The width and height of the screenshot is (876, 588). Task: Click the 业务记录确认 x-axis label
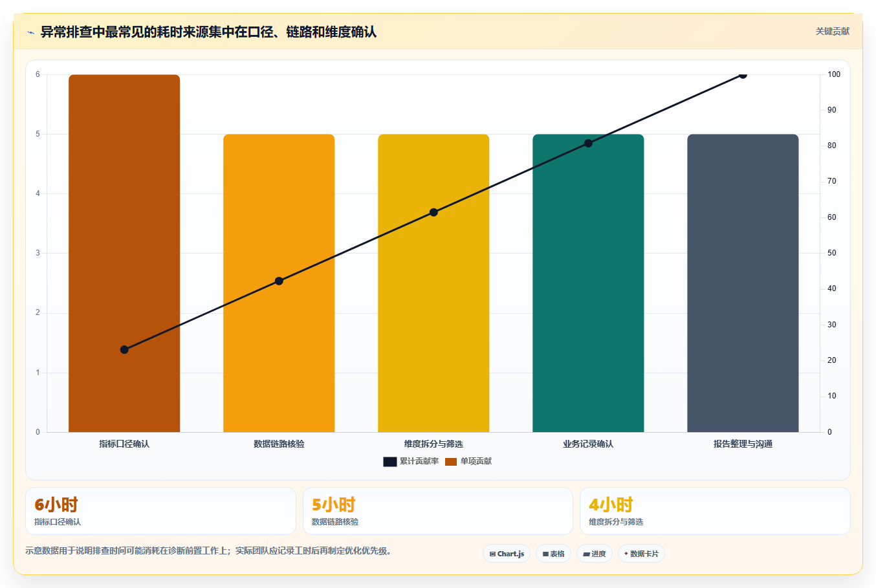tap(588, 444)
